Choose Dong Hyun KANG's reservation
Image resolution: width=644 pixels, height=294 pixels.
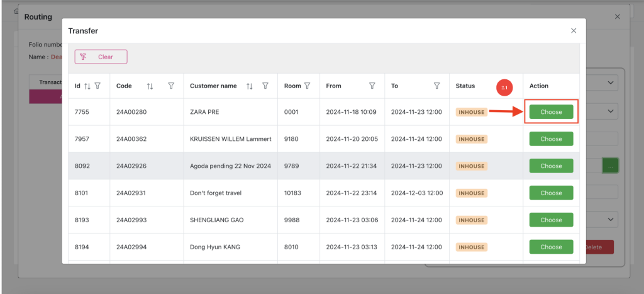click(x=551, y=247)
